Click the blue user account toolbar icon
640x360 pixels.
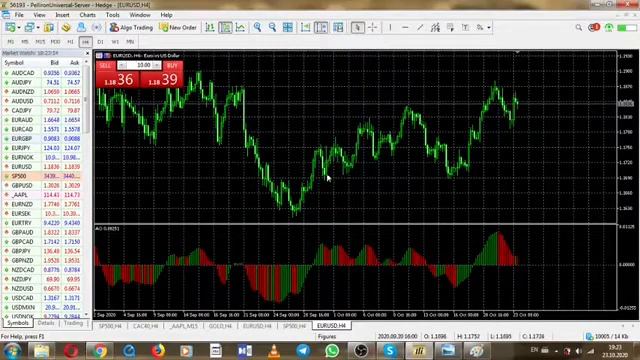[x=81, y=27]
